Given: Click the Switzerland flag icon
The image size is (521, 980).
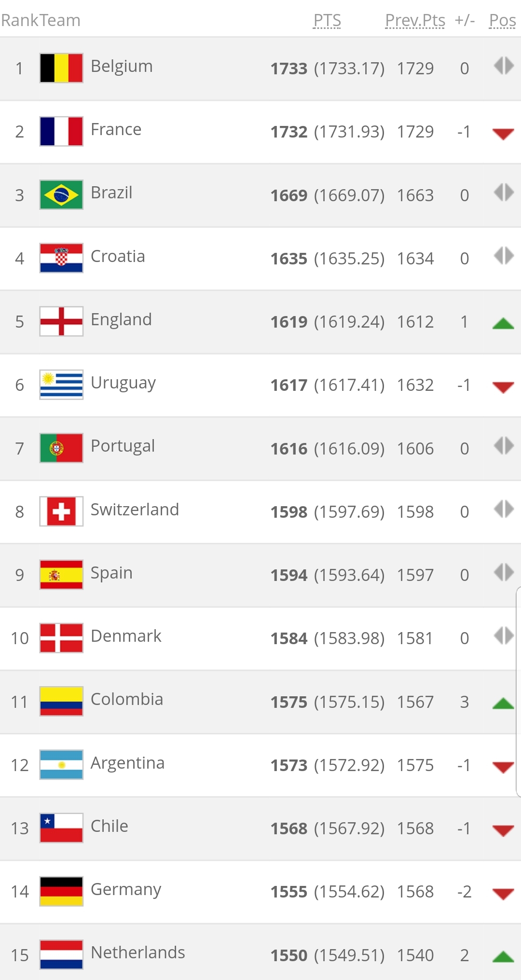Looking at the screenshot, I should click(61, 511).
